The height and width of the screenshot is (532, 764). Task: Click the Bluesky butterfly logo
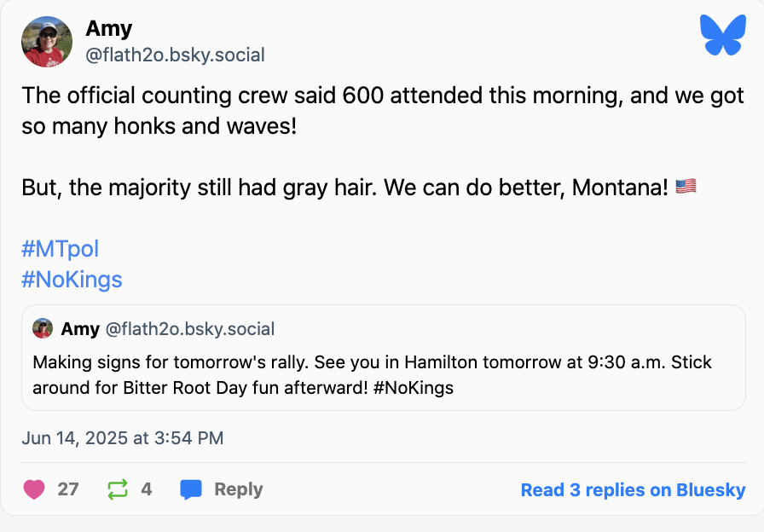point(722,36)
